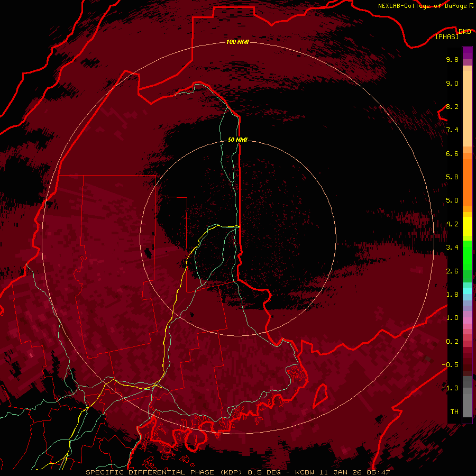Image resolution: width=476 pixels, height=476 pixels.
Task: Click the 1.8 scale value
Action: (x=452, y=295)
